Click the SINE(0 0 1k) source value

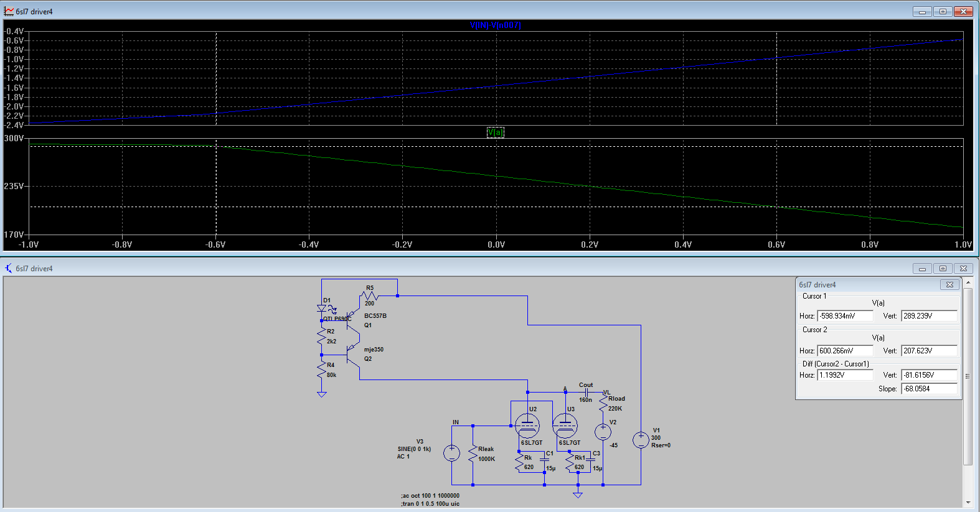point(414,449)
